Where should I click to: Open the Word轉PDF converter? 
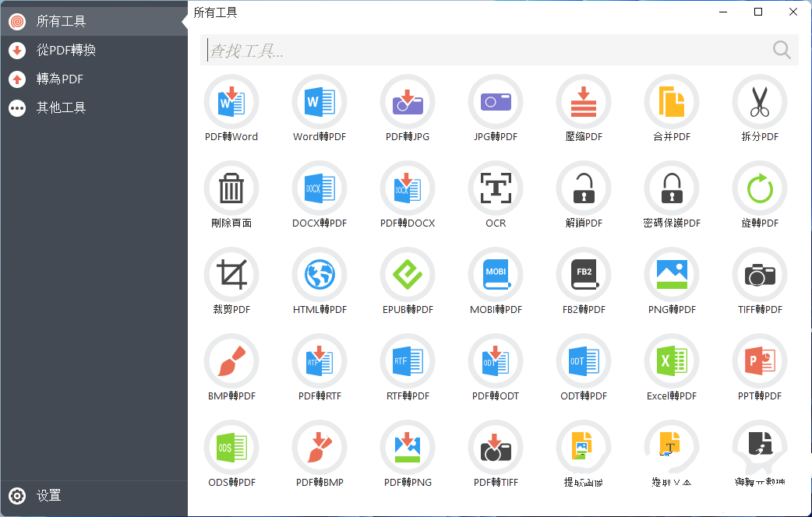tap(319, 101)
